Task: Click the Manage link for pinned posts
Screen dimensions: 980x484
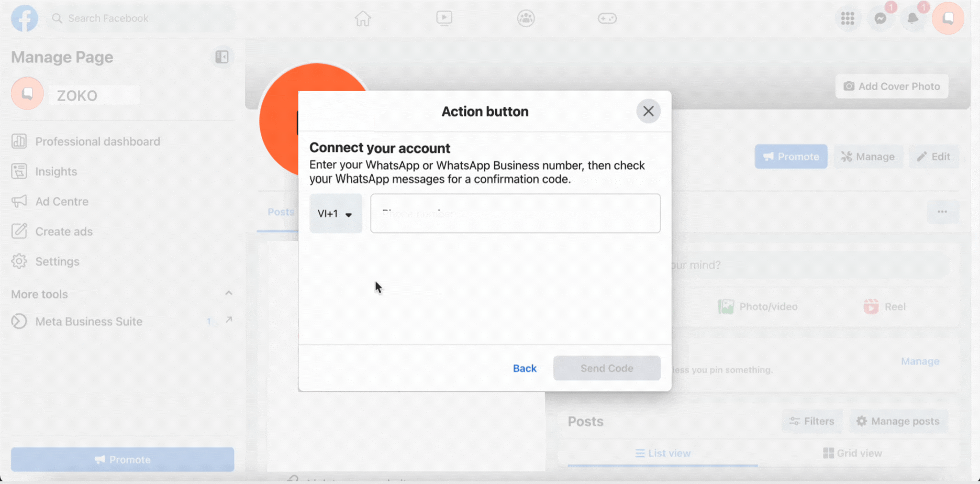Action: [x=920, y=361]
